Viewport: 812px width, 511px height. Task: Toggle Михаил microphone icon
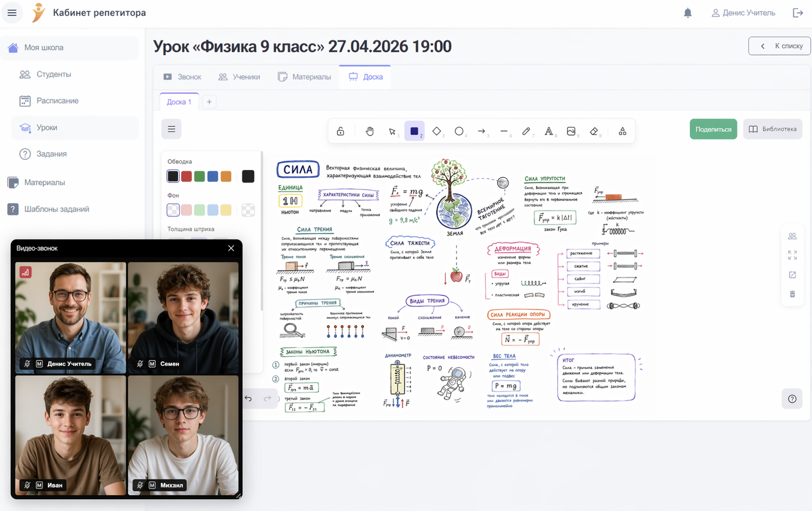tap(140, 485)
